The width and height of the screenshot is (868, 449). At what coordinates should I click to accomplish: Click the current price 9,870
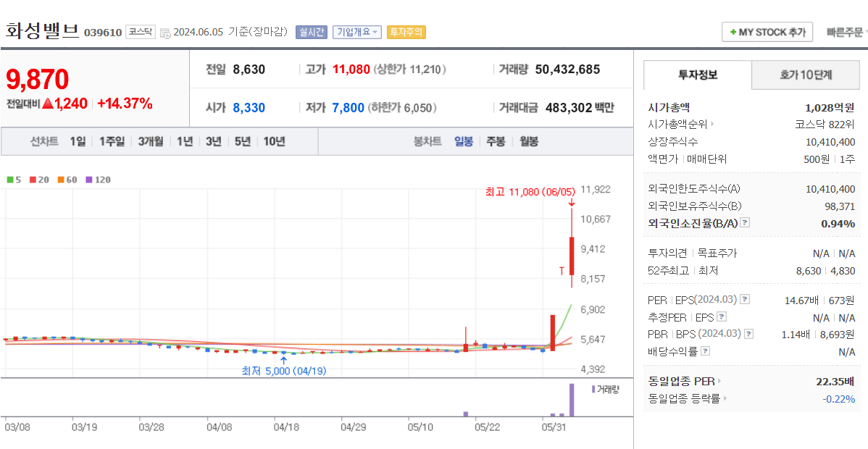tap(38, 79)
